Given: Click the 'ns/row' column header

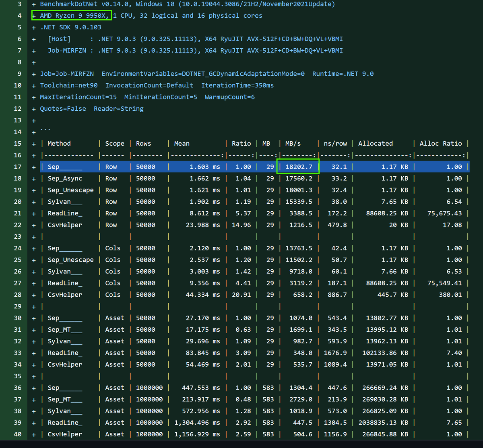Looking at the screenshot, I should pos(335,143).
